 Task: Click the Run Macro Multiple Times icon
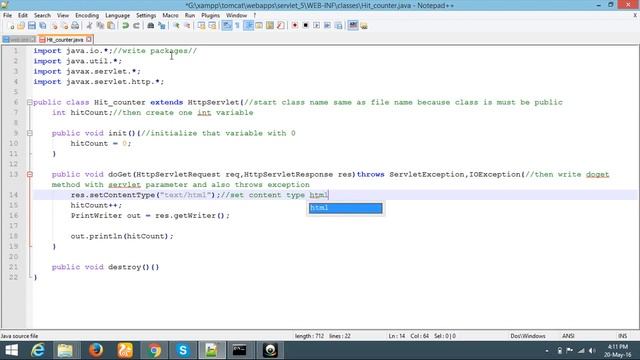(327, 26)
